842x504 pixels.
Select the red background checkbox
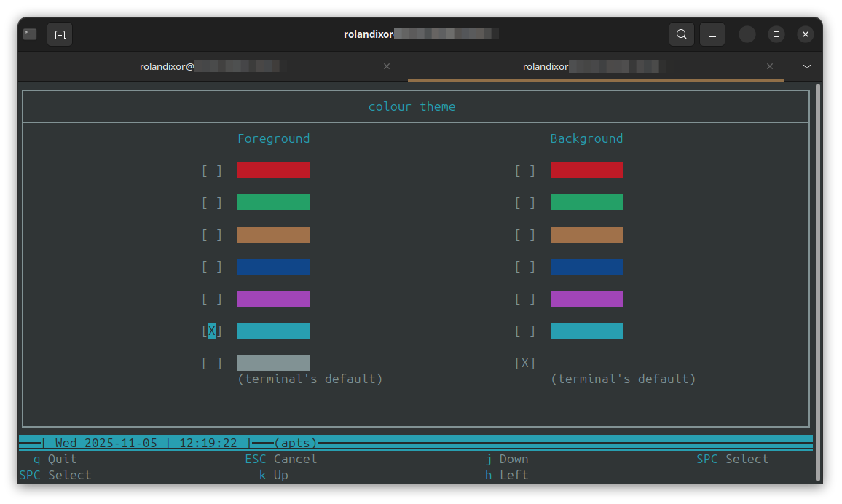pos(524,170)
